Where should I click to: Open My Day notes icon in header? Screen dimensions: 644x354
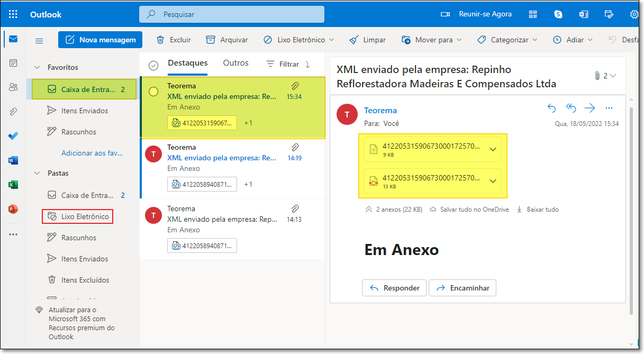point(609,14)
